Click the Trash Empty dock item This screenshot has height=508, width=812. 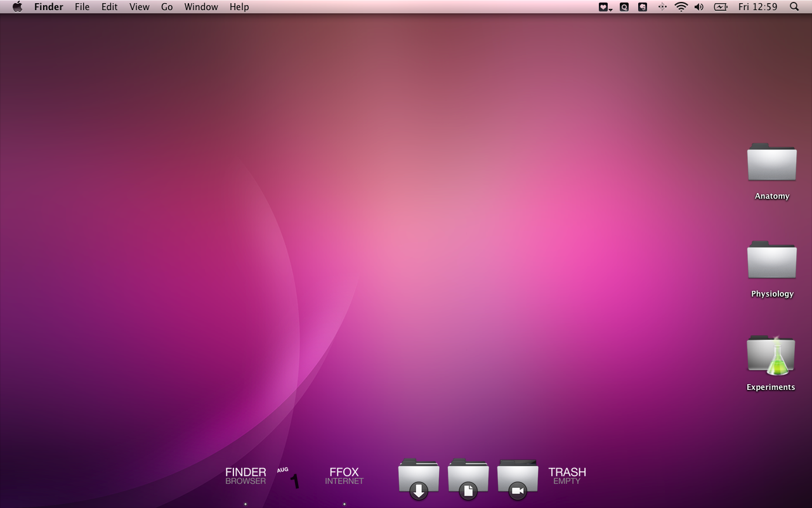tap(567, 476)
